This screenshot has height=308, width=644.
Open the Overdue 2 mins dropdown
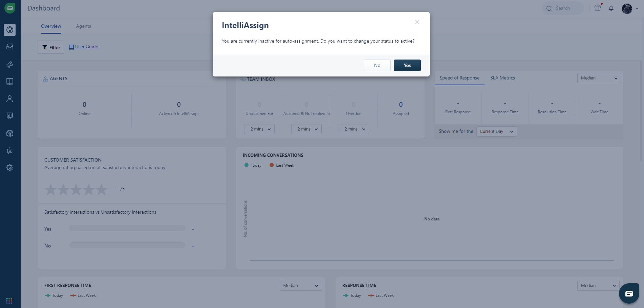pyautogui.click(x=354, y=129)
